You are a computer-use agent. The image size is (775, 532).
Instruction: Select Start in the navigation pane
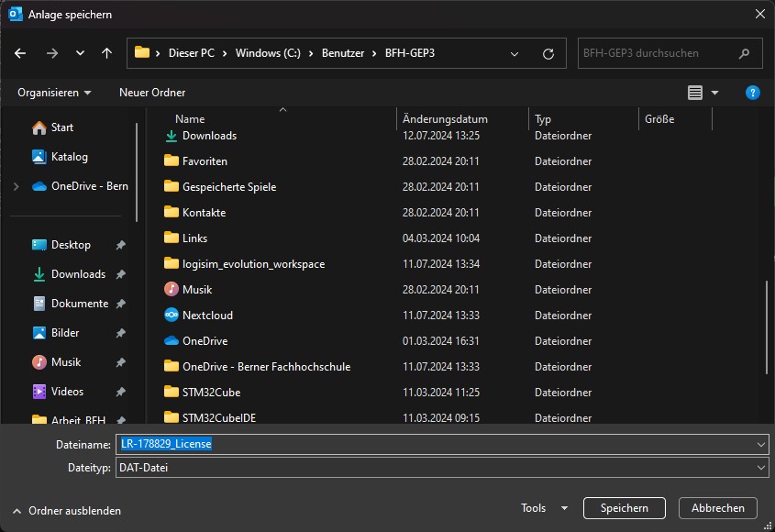[x=52, y=127]
